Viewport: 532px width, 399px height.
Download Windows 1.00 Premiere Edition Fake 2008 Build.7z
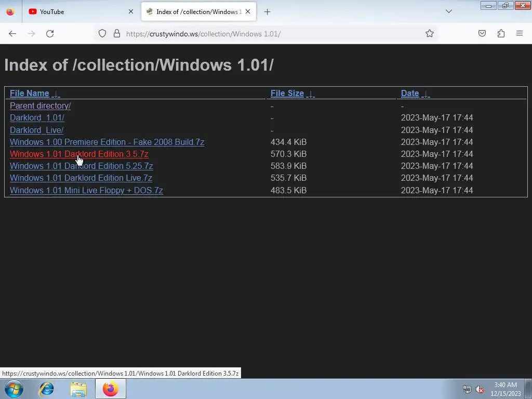pyautogui.click(x=107, y=142)
